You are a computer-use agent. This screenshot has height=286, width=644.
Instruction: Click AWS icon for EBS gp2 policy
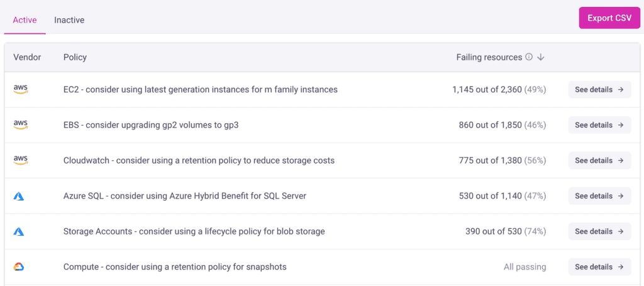click(21, 125)
